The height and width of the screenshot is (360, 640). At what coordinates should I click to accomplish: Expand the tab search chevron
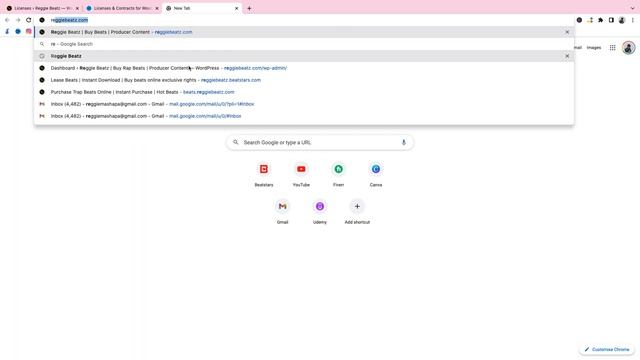[632, 8]
